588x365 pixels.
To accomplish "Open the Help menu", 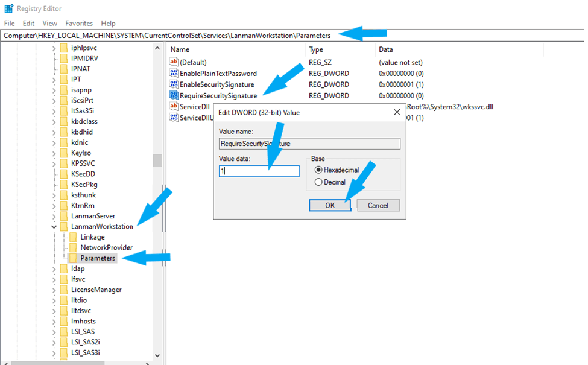I will pos(108,24).
